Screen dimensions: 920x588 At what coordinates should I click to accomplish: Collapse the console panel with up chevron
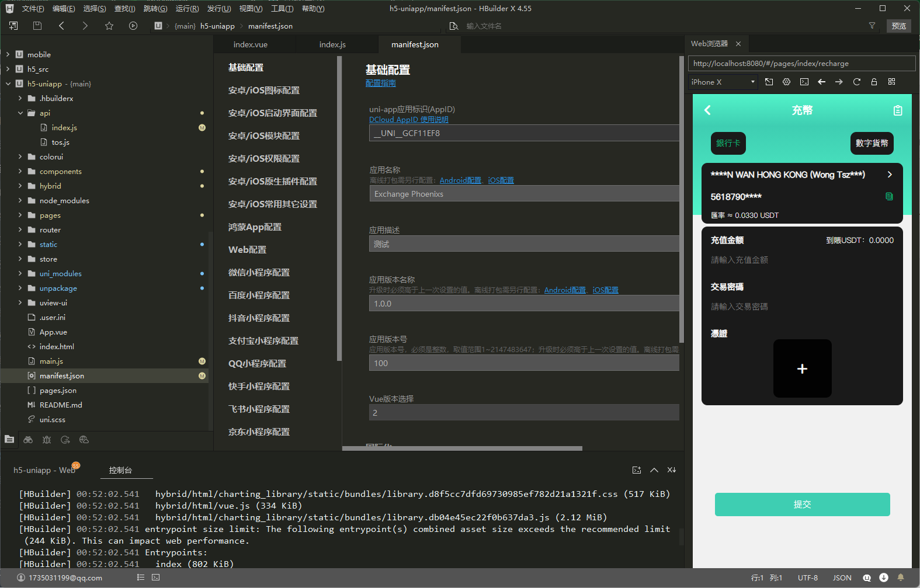click(x=654, y=470)
